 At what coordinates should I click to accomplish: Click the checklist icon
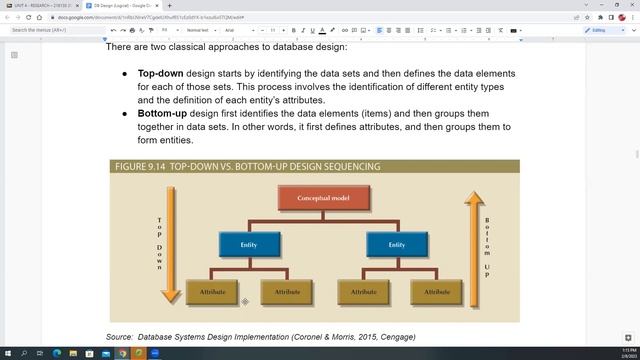point(433,30)
